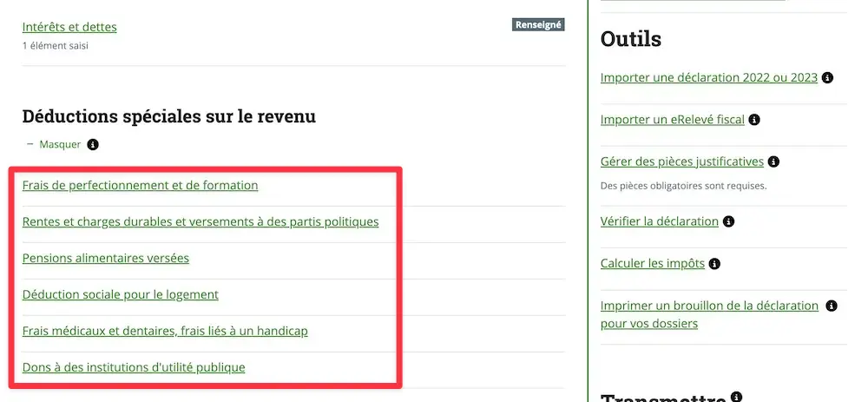
Task: Open Intérêts et dettes link
Action: coord(69,27)
